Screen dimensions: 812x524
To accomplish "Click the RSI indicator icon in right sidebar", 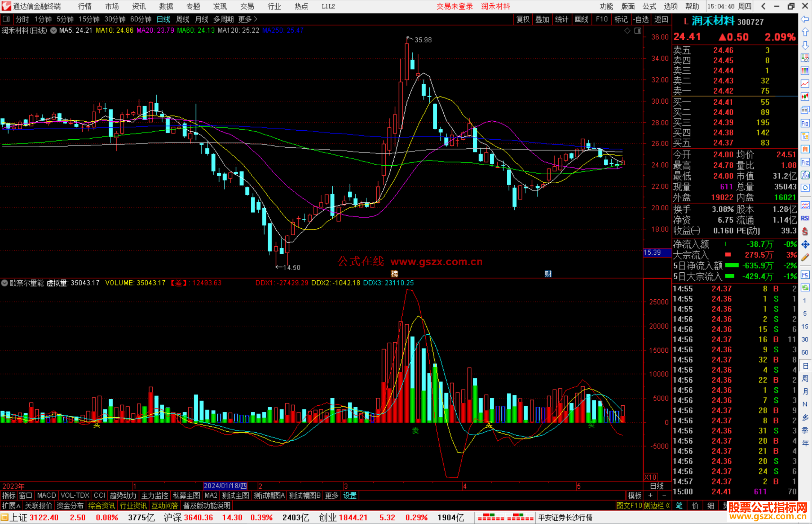I will click(x=805, y=218).
